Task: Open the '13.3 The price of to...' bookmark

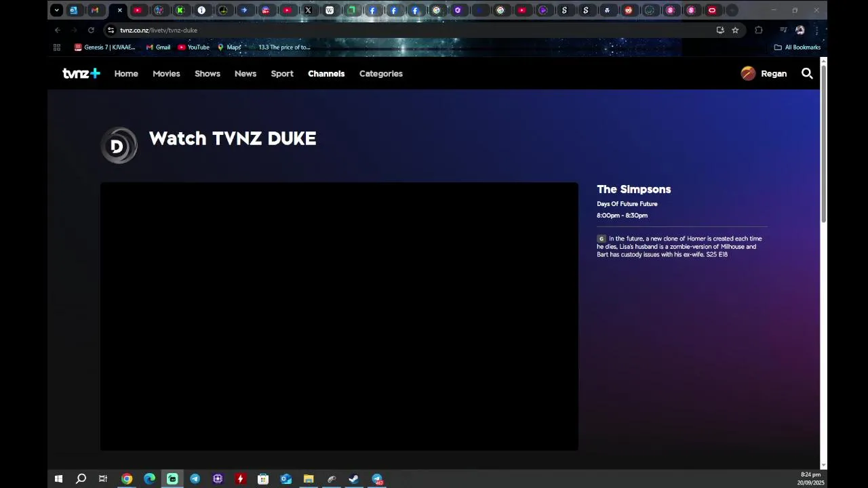Action: [x=279, y=47]
